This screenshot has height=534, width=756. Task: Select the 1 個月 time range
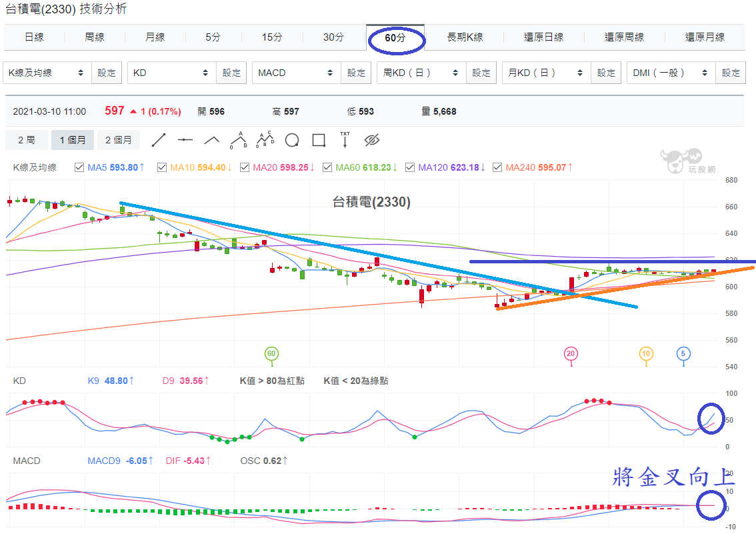coord(73,140)
